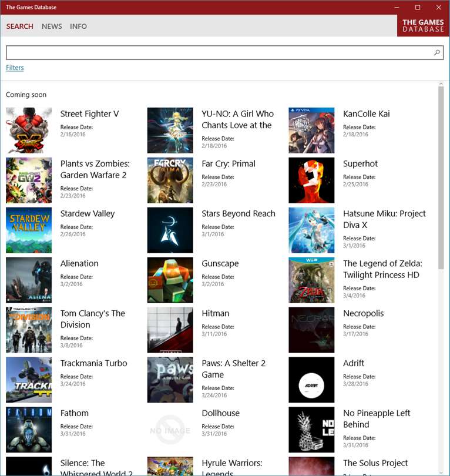The width and height of the screenshot is (450, 476).
Task: Click Street Fighter V release date 2/16/2016
Action: pyautogui.click(x=73, y=135)
